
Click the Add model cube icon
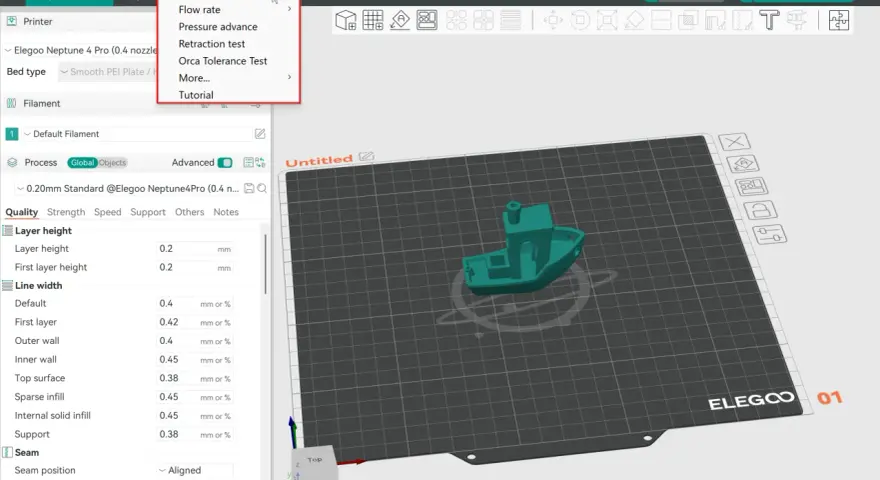pyautogui.click(x=345, y=21)
